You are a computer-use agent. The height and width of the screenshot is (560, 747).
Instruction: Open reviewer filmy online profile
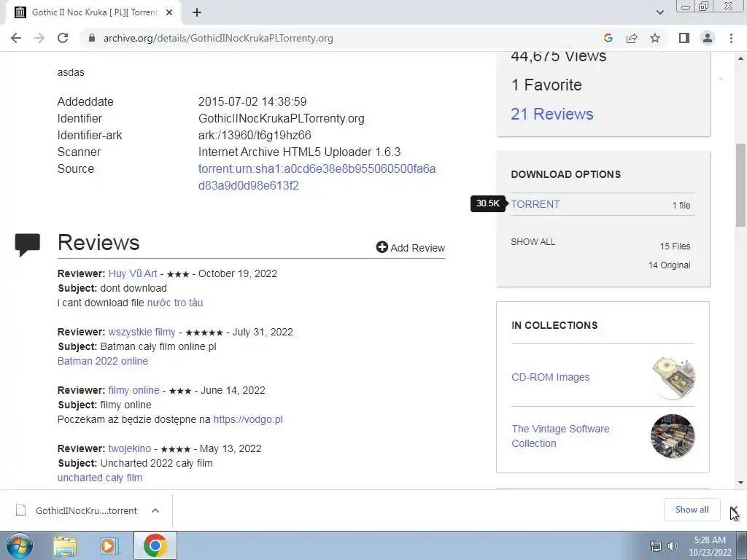coord(134,390)
